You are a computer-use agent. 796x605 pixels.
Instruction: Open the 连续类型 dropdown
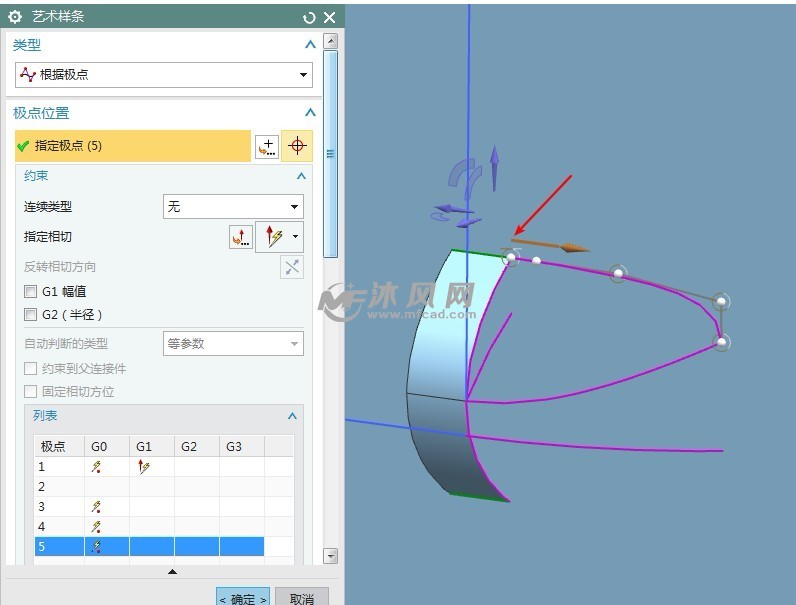point(233,207)
